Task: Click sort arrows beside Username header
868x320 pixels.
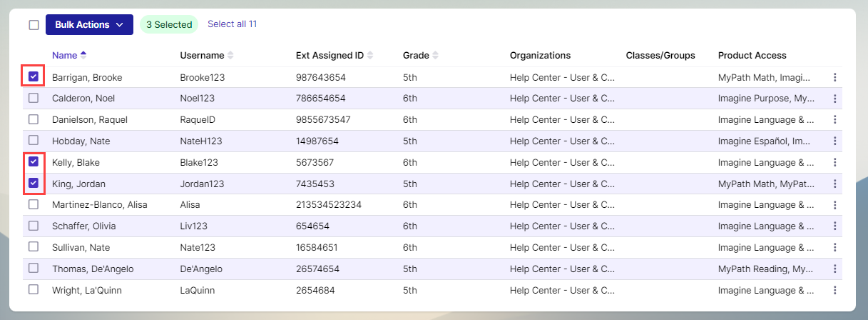Action: click(x=230, y=56)
